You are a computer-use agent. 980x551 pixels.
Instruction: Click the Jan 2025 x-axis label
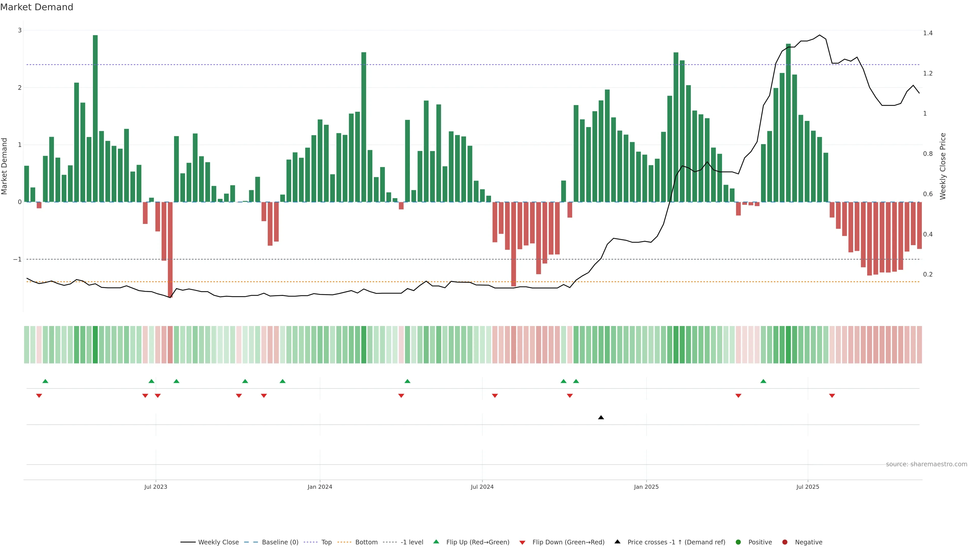pyautogui.click(x=646, y=487)
